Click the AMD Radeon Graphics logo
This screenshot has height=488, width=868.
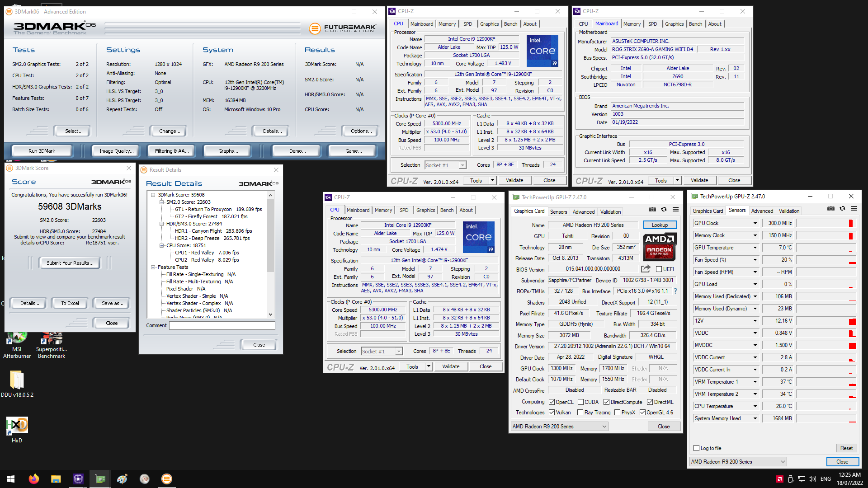(x=660, y=247)
